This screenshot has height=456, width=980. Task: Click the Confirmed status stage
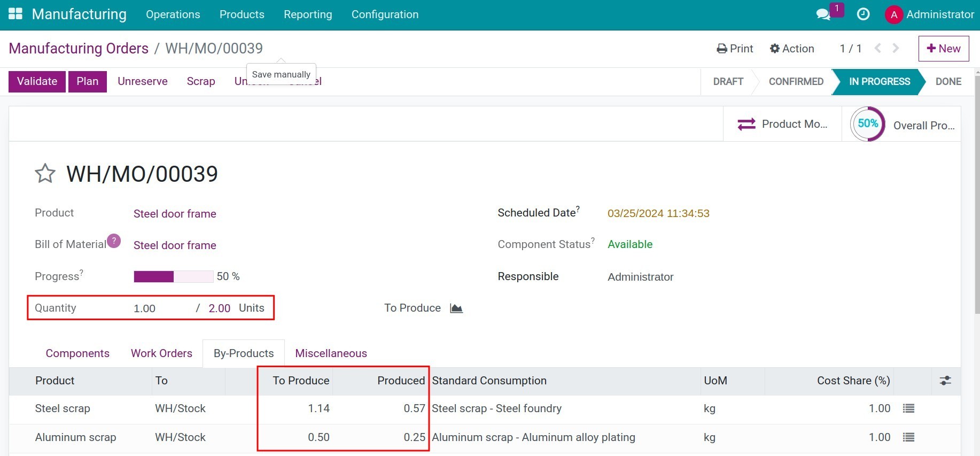pyautogui.click(x=796, y=82)
